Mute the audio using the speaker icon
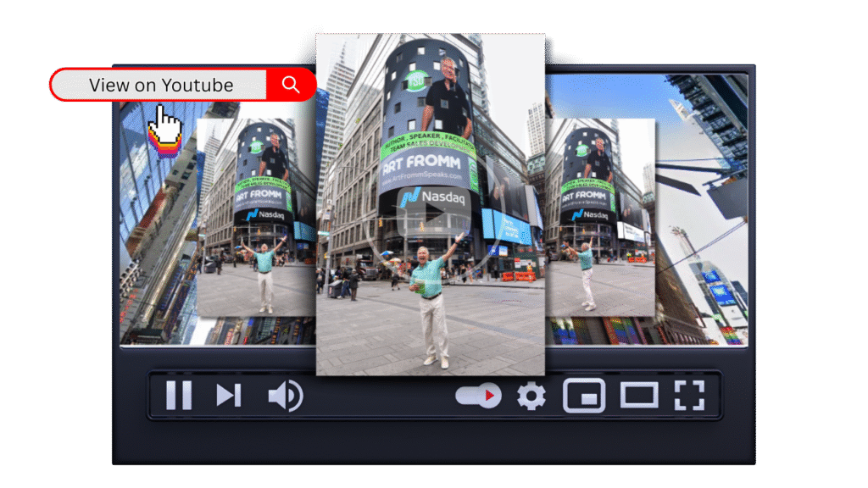Viewport: 868px width, 488px height. tap(285, 396)
